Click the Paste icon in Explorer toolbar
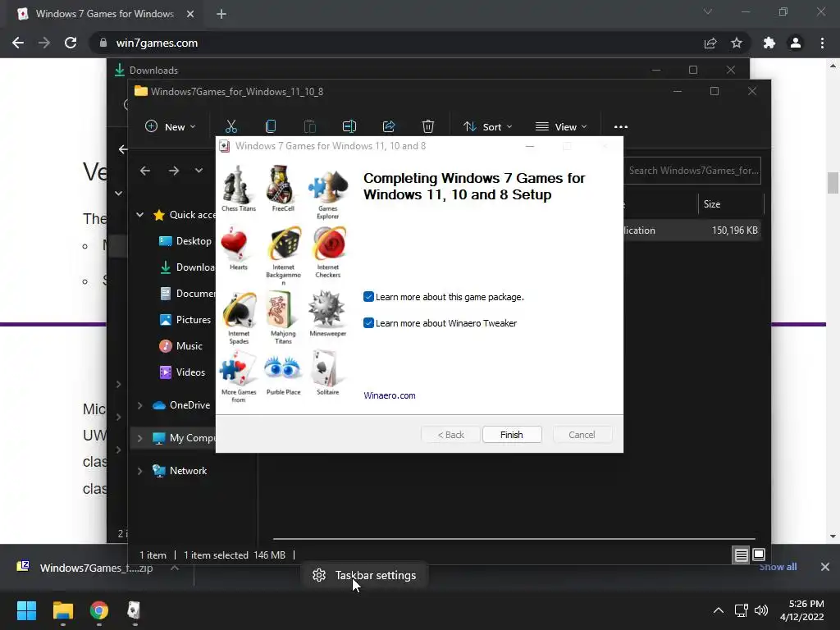The width and height of the screenshot is (840, 630). (x=309, y=126)
